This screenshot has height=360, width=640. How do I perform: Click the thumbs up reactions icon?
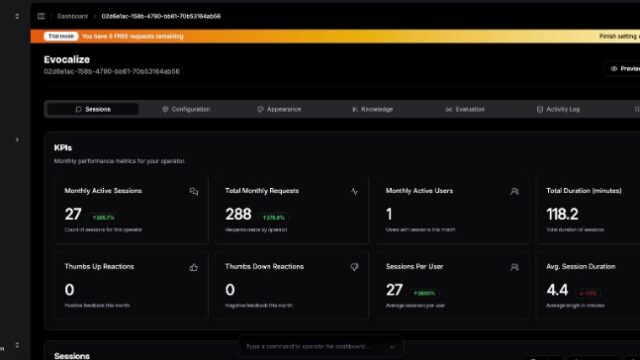193,267
